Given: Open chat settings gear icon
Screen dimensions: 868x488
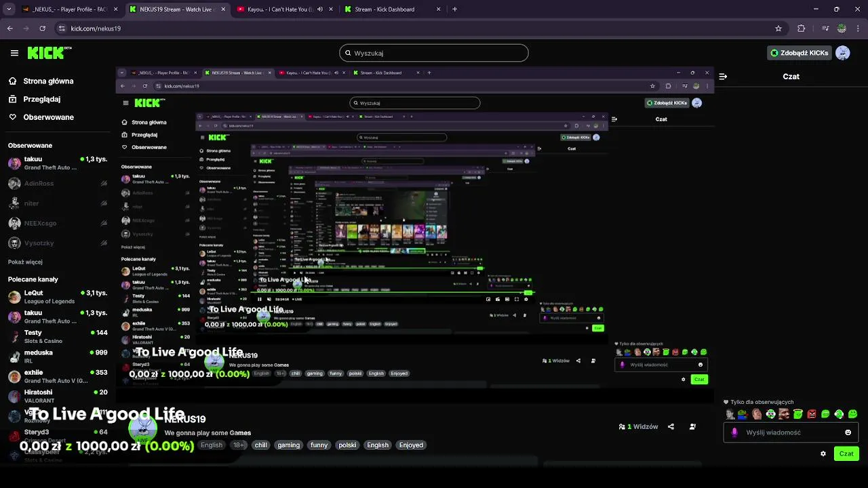Looking at the screenshot, I should pos(823,454).
